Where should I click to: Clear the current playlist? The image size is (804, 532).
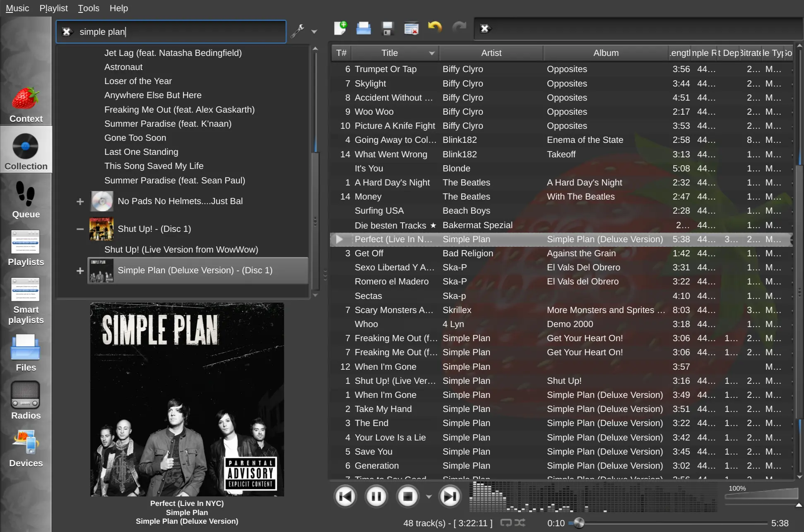coord(411,28)
